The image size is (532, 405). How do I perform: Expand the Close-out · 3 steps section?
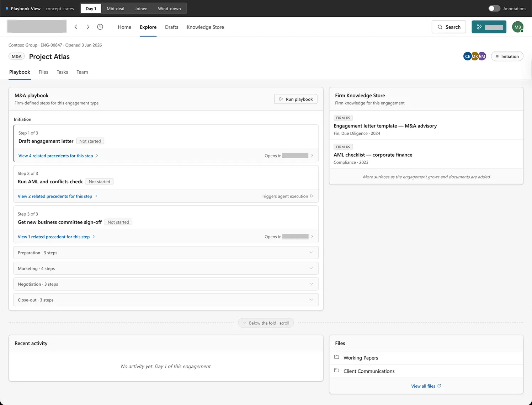pos(166,300)
